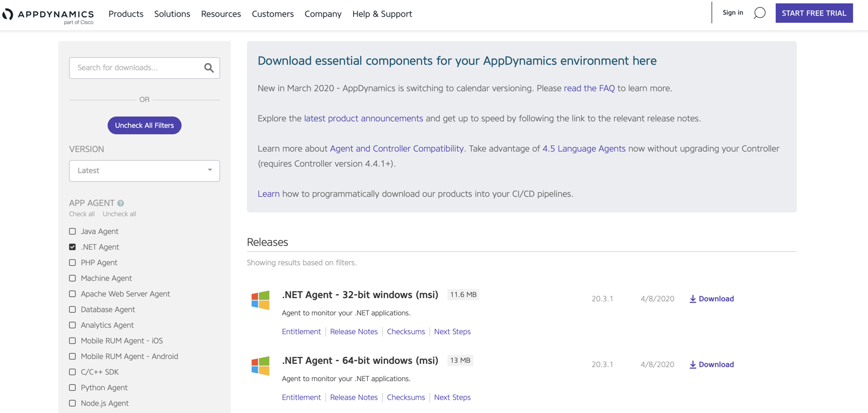Open the read the FAQ link
Viewport: 868px width, 413px height.
[x=589, y=88]
